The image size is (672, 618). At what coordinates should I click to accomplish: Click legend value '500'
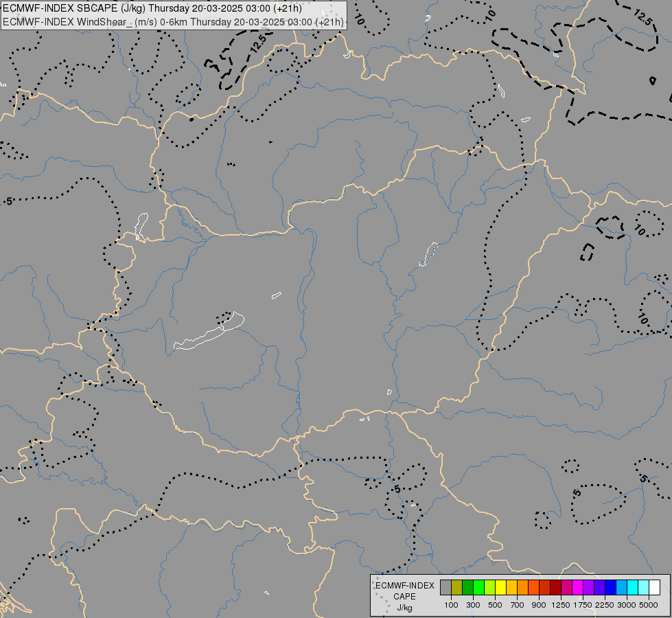[x=495, y=605]
